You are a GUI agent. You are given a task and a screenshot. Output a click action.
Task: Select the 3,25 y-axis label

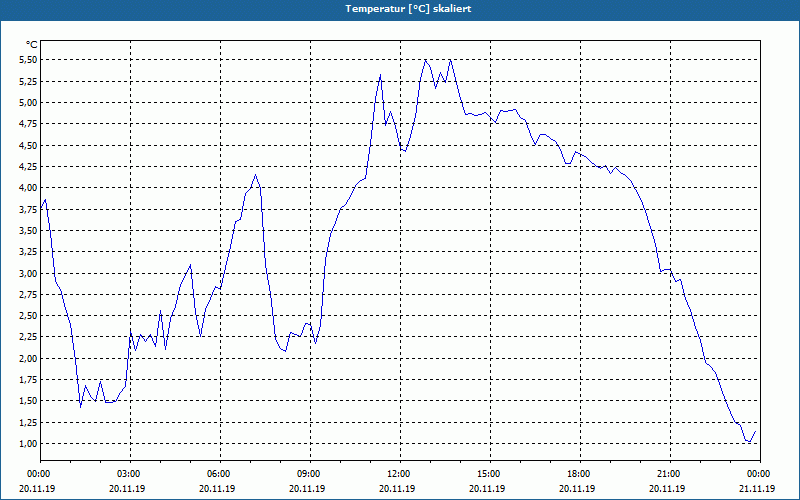pyautogui.click(x=28, y=252)
